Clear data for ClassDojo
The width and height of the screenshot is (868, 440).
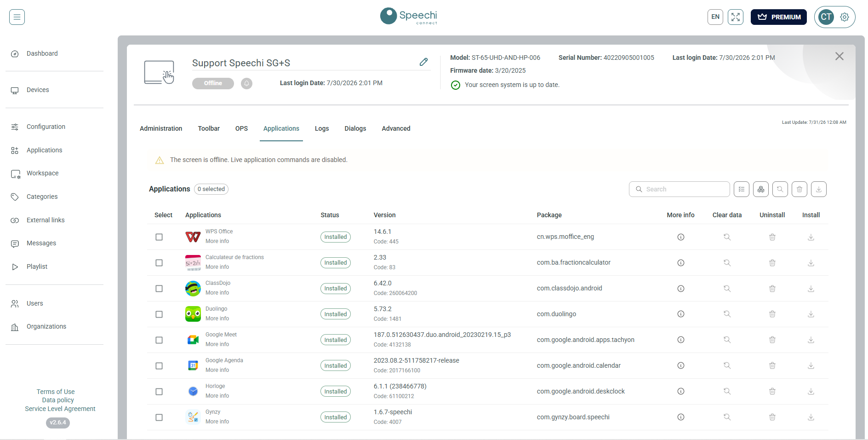coord(727,289)
